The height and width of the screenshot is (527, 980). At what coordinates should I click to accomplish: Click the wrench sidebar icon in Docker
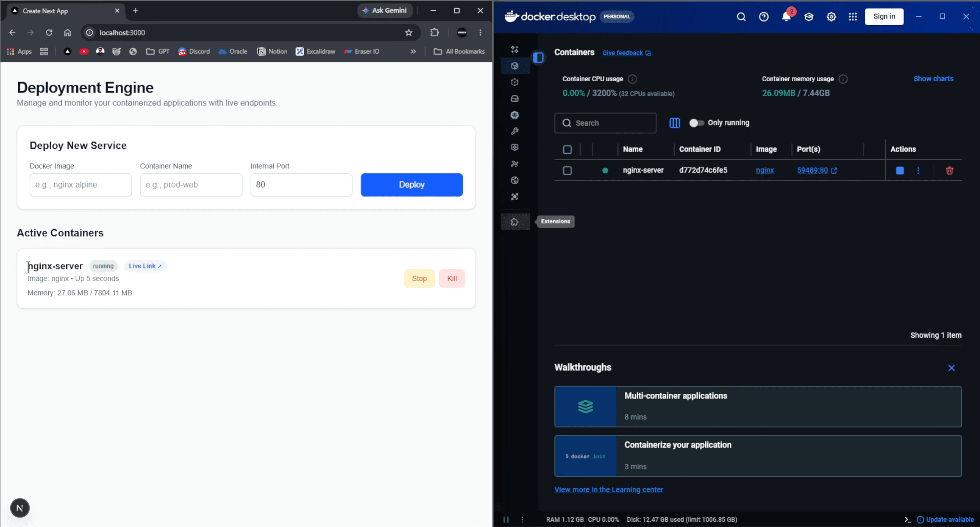click(515, 131)
